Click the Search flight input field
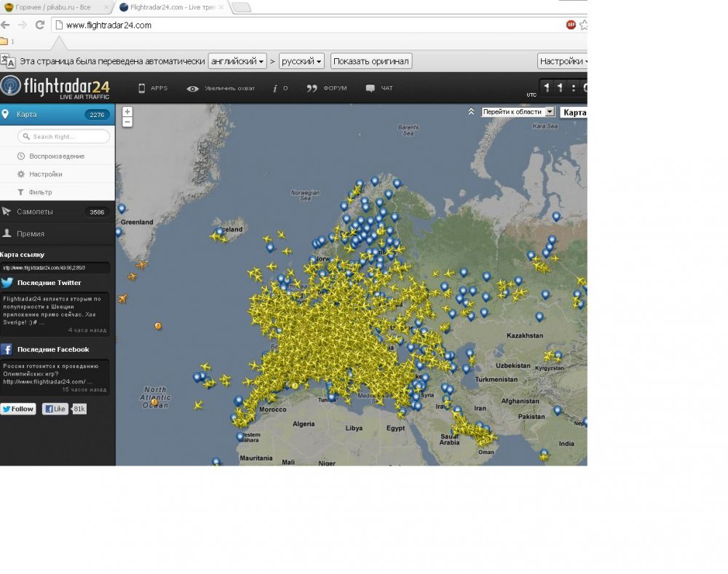Viewport: 728px width, 574px height. (64, 137)
